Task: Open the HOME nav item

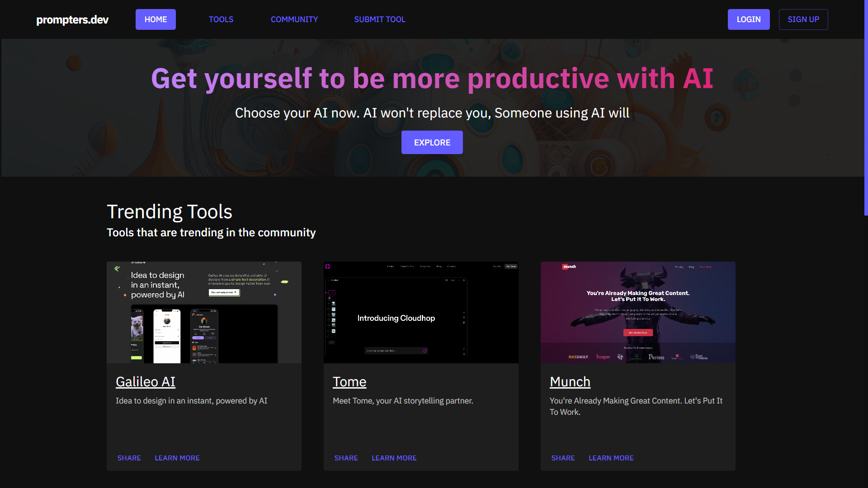Action: pyautogui.click(x=156, y=19)
